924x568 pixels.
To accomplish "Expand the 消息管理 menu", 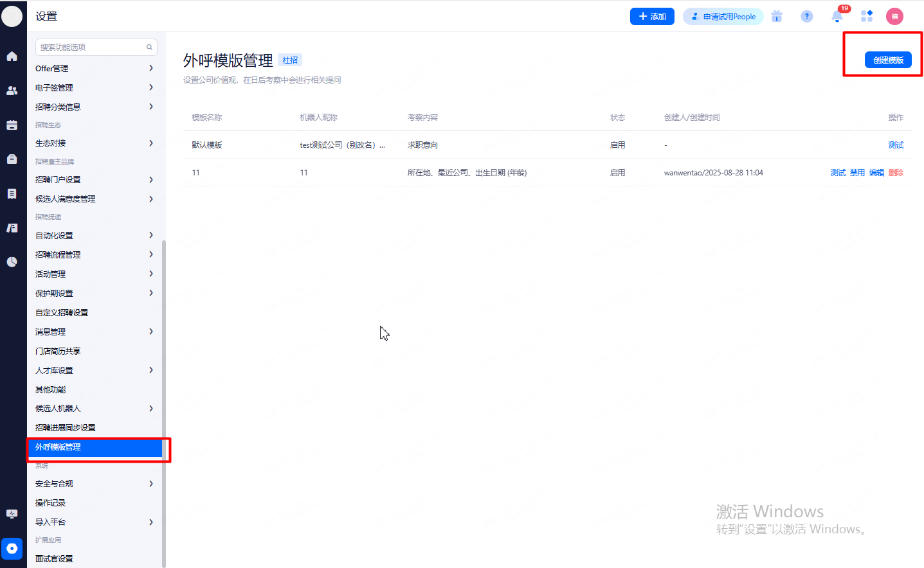I will tap(95, 332).
